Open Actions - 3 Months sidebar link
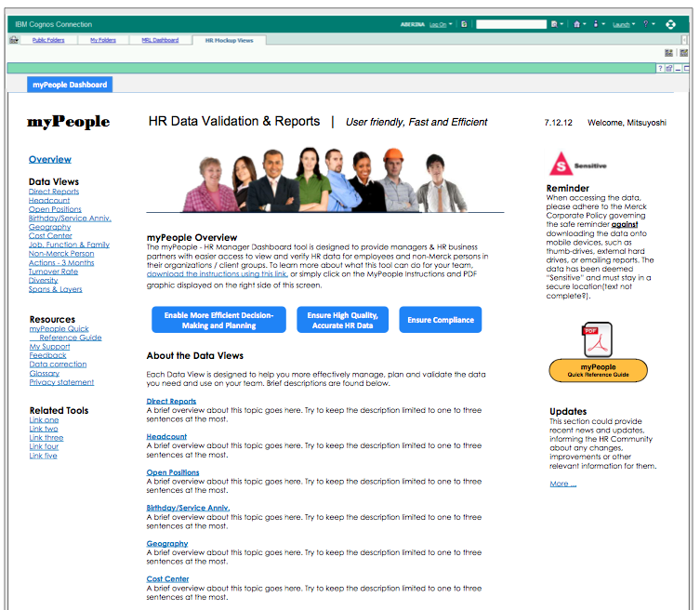Screen dimensions: 700x610 coord(61,263)
